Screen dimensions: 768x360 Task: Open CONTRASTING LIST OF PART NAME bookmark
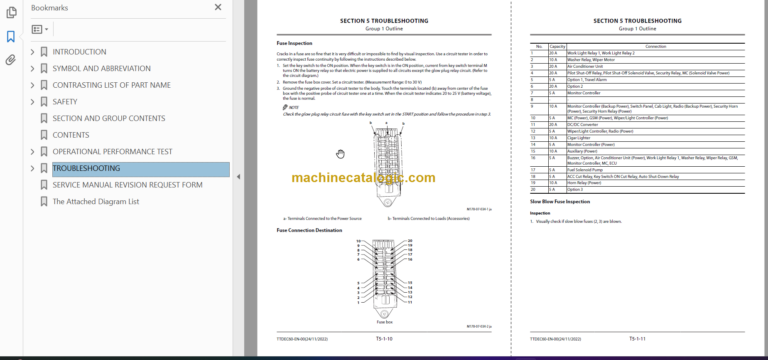pos(112,85)
